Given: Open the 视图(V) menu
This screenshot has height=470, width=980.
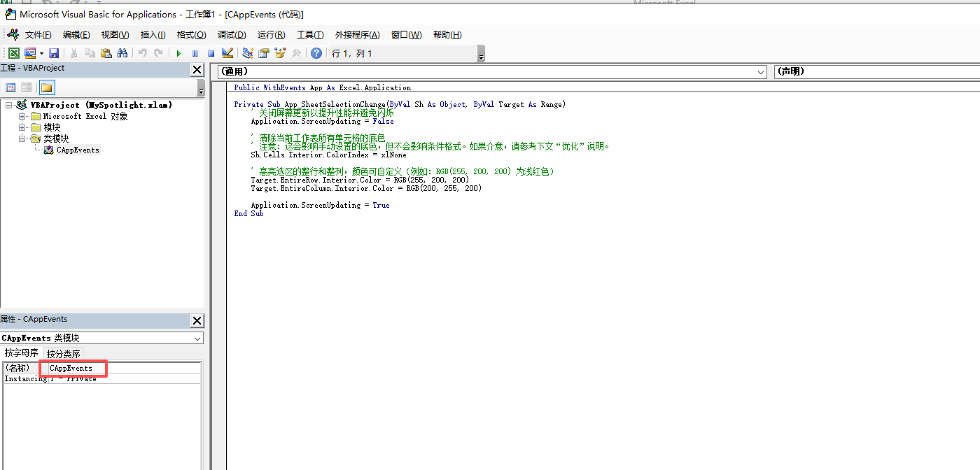Looking at the screenshot, I should coord(115,35).
